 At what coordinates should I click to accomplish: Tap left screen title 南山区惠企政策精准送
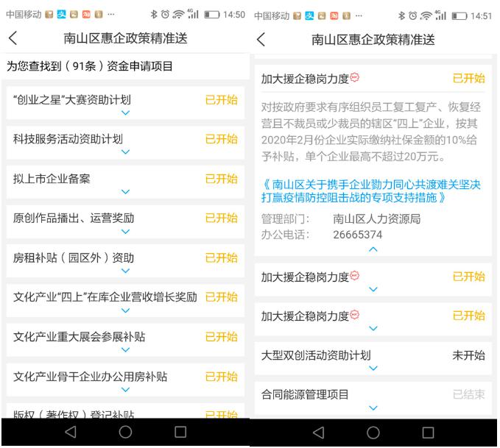point(125,38)
